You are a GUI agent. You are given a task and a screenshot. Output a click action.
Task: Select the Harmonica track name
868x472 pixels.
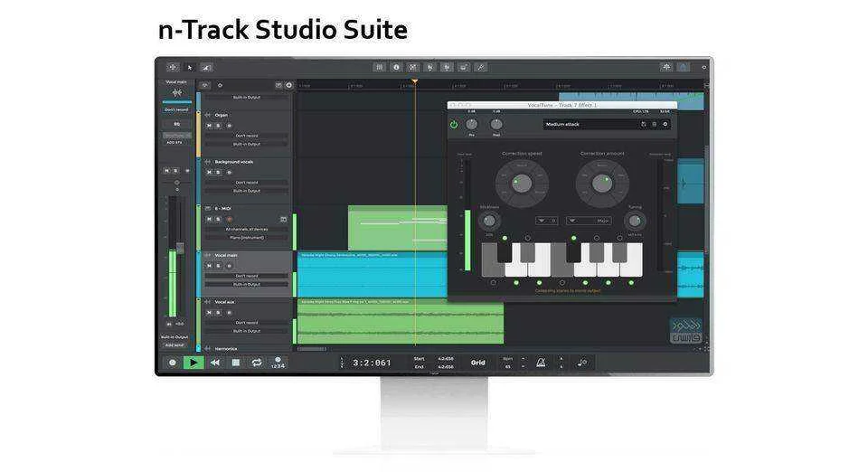226,349
